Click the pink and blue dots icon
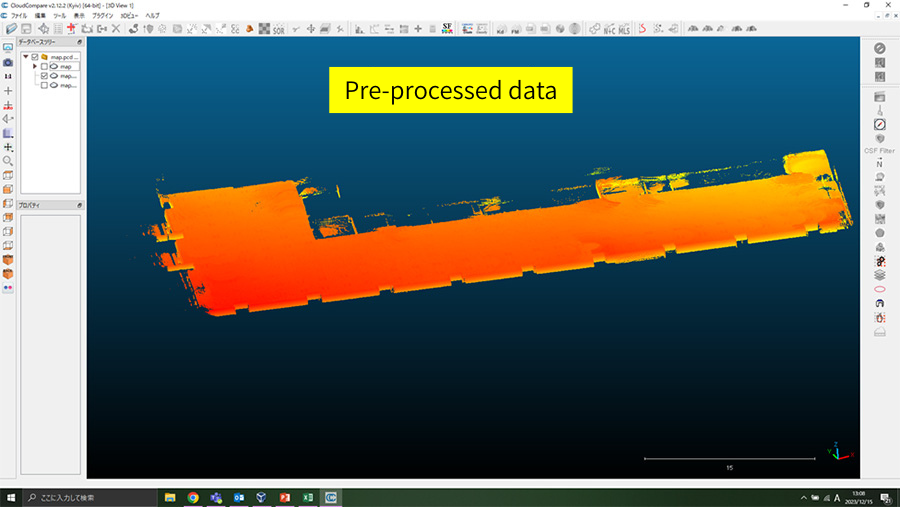This screenshot has width=900, height=507. coord(8,288)
